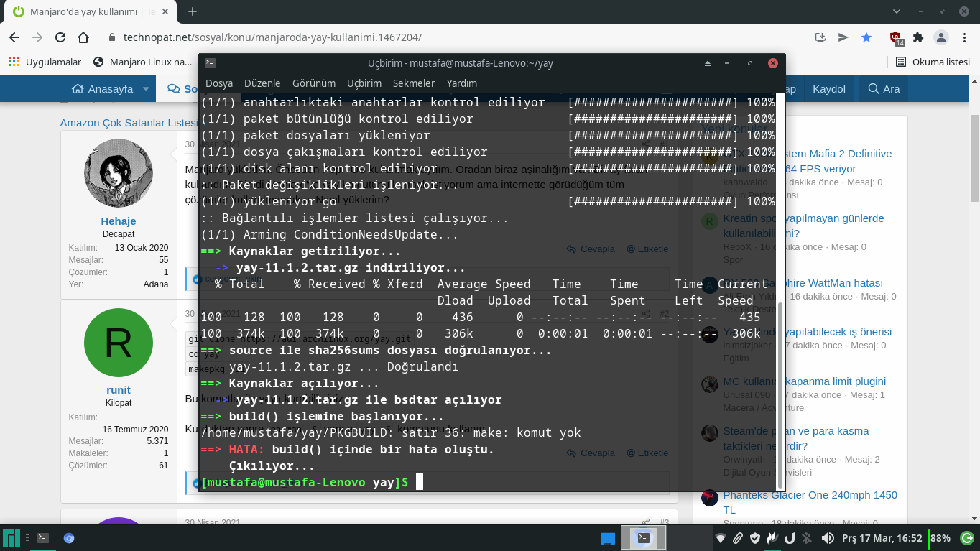Image resolution: width=980 pixels, height=551 pixels.
Task: Open the Manjaro Linux bookmark
Action: coord(142,62)
